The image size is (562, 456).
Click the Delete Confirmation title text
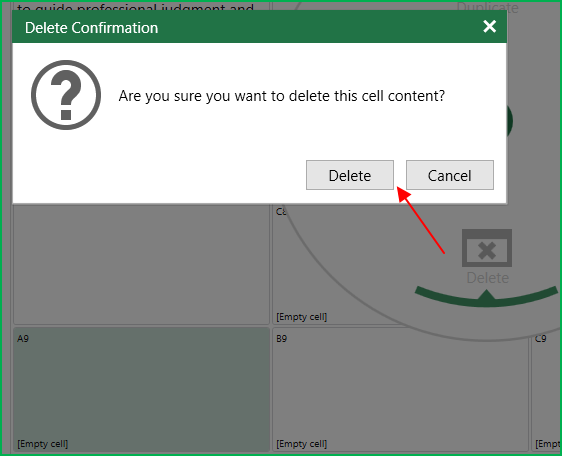click(91, 28)
